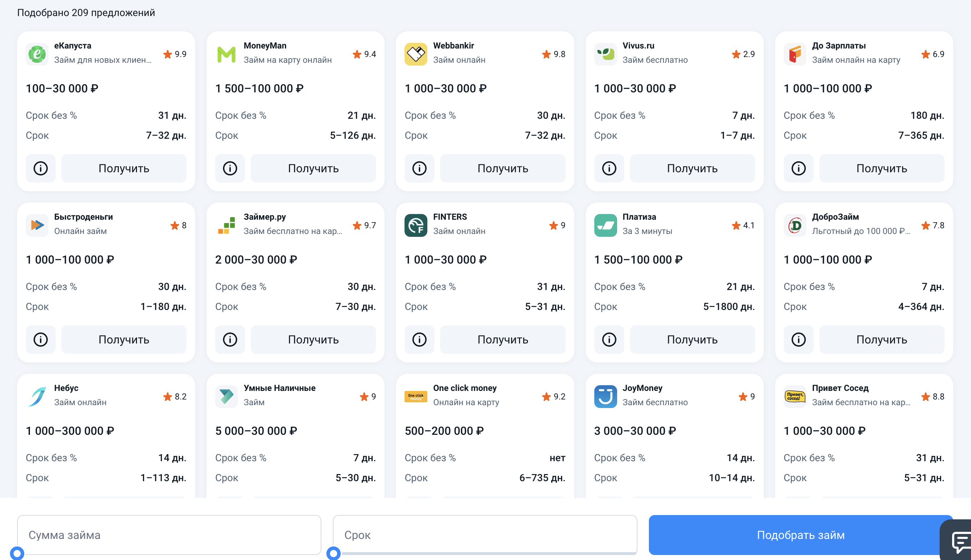Click the Vivus.ru rating star 2.9
The height and width of the screenshot is (560, 971).
tap(736, 54)
